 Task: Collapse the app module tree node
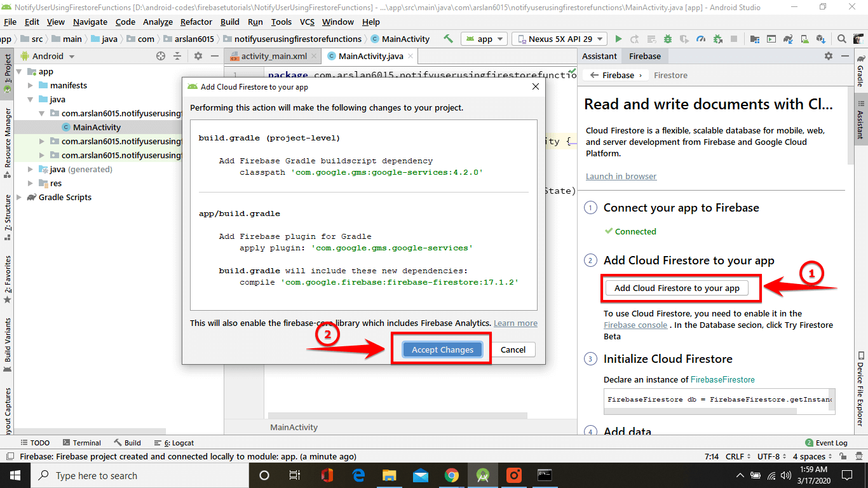[x=19, y=71]
